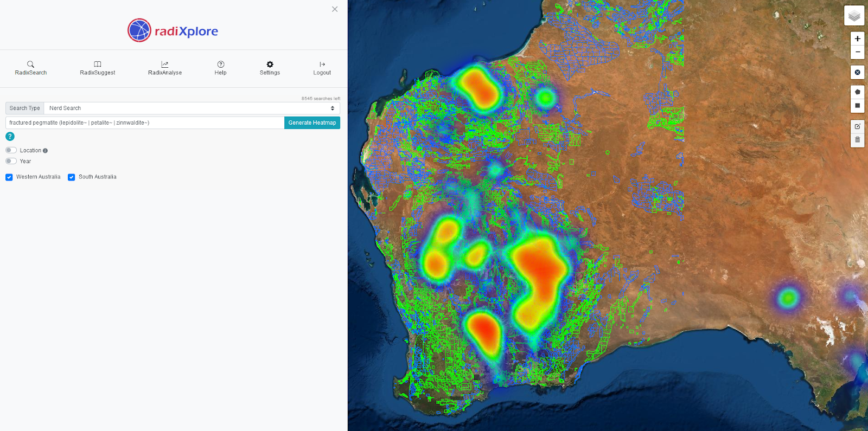
Task: Open the map layers control
Action: point(854,16)
